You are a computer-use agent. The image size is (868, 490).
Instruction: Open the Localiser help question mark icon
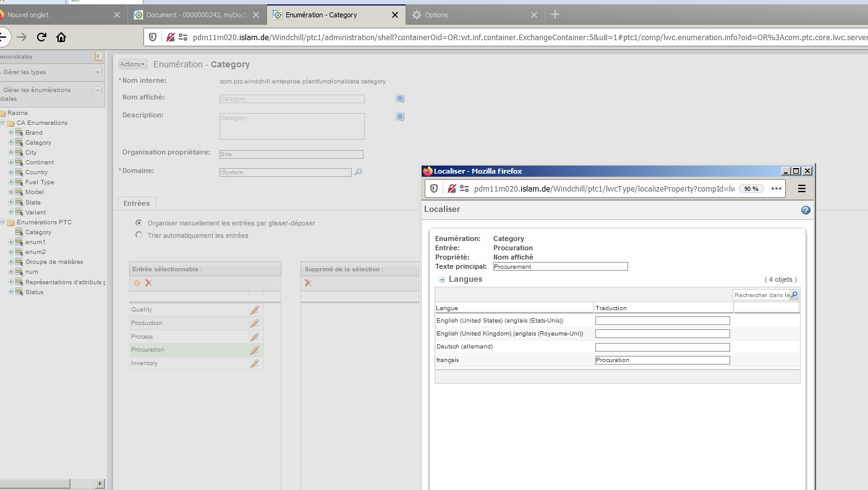806,210
